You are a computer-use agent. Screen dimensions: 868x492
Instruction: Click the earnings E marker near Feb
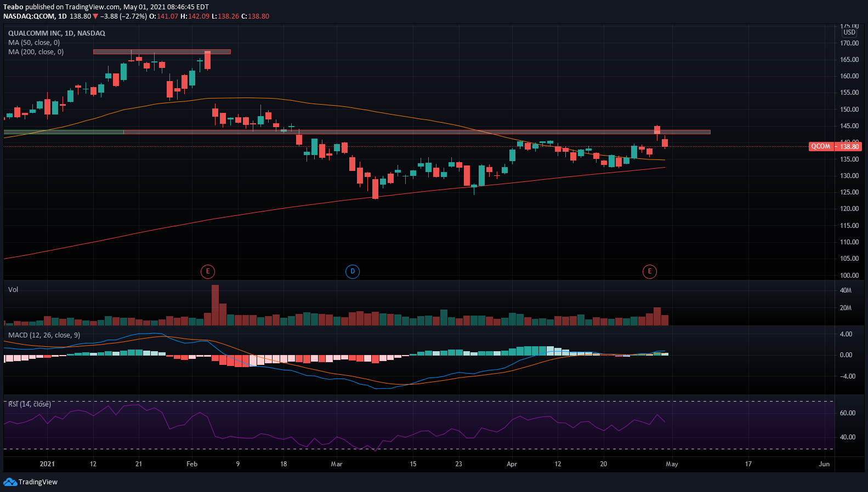tap(207, 271)
